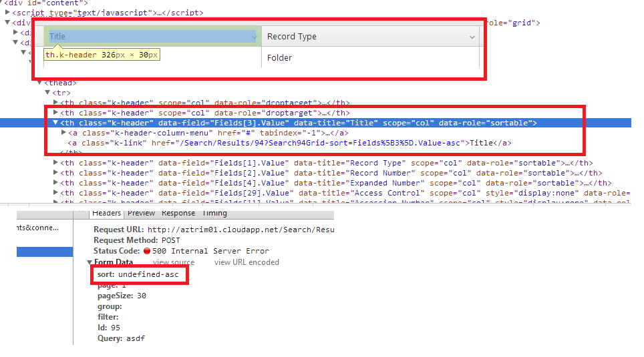Collapse the thead element node
The width and height of the screenshot is (644, 357).
[x=39, y=83]
